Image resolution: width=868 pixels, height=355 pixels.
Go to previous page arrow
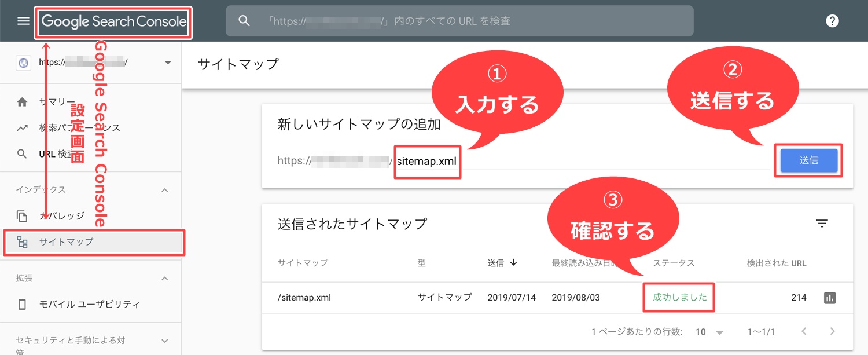(804, 332)
